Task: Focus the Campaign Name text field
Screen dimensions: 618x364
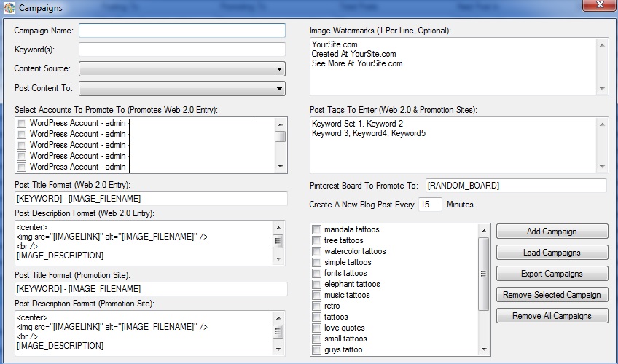Action: [182, 31]
